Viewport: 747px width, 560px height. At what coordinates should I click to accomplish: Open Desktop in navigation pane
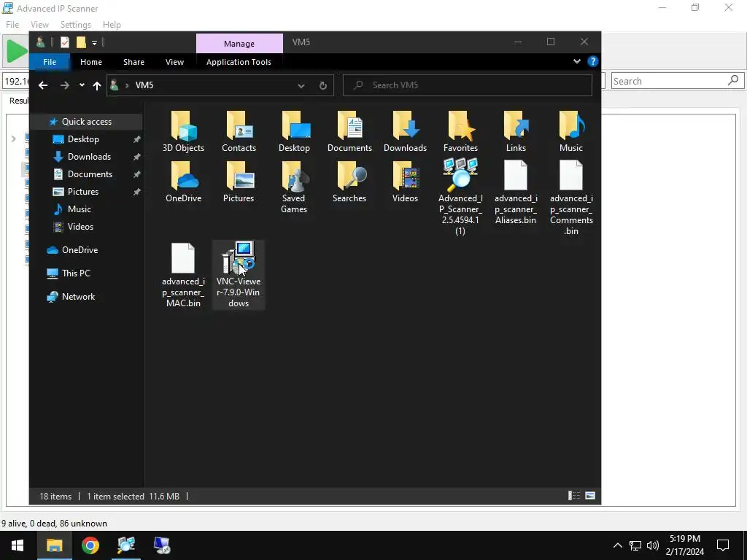(x=83, y=139)
